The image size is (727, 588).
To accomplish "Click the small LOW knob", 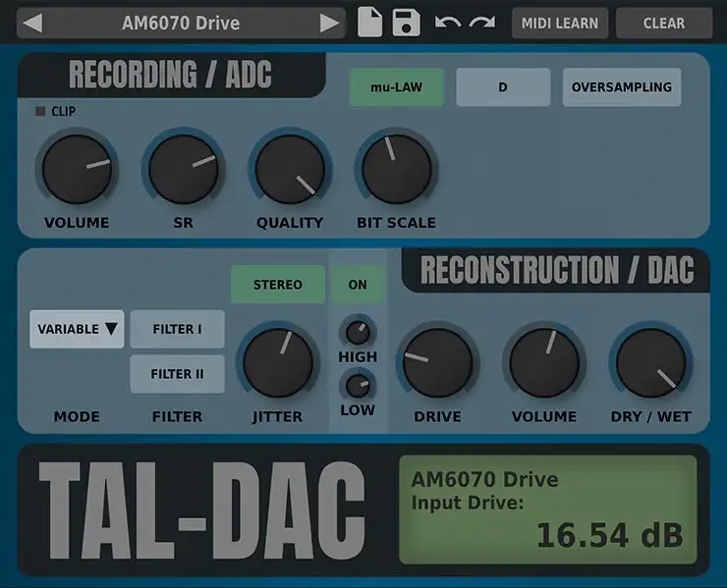I will tap(358, 386).
